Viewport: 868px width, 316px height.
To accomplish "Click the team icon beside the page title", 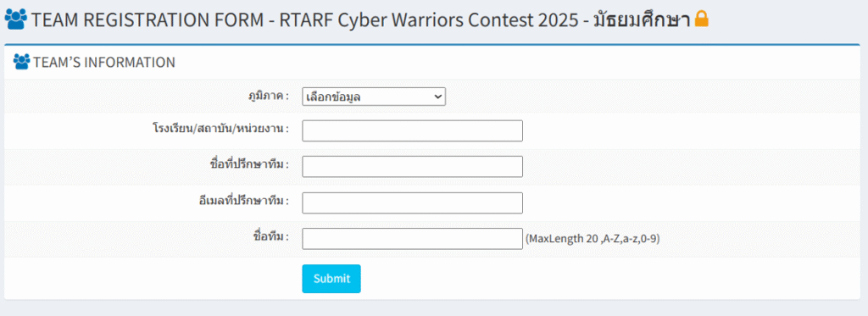I will (15, 20).
